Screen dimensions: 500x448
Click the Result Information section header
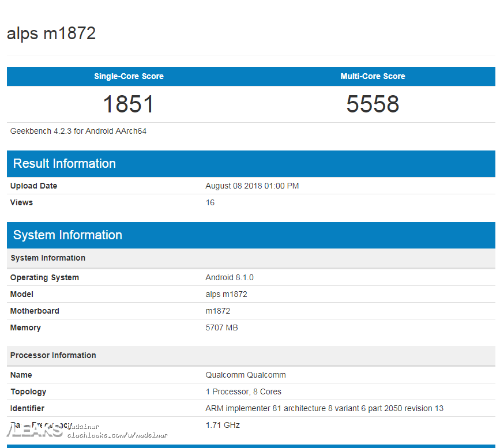coord(64,164)
